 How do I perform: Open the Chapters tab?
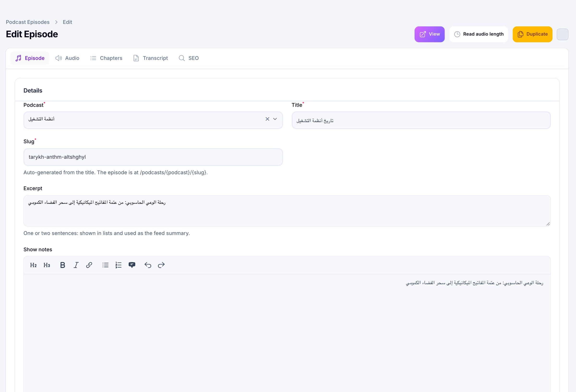click(106, 58)
